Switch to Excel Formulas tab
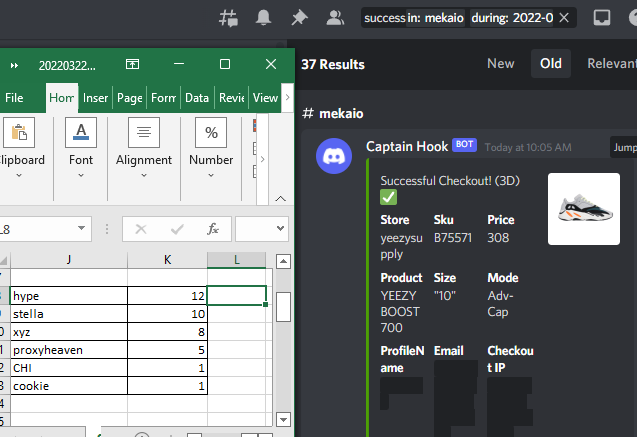Viewport: 637px width, 437px height. click(163, 98)
